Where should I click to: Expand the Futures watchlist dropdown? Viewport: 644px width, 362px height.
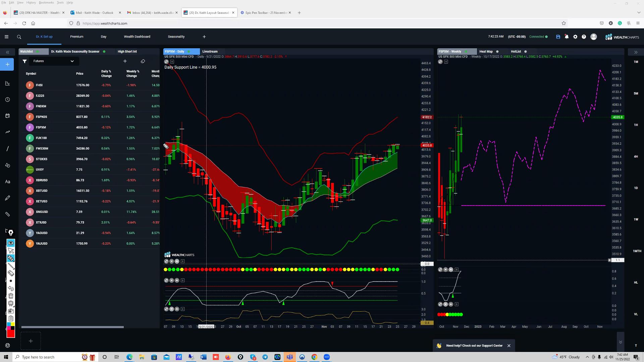pos(54,61)
